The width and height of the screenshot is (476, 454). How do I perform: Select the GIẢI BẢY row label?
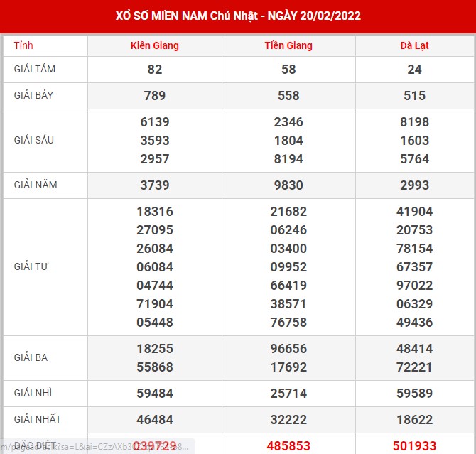point(33,95)
